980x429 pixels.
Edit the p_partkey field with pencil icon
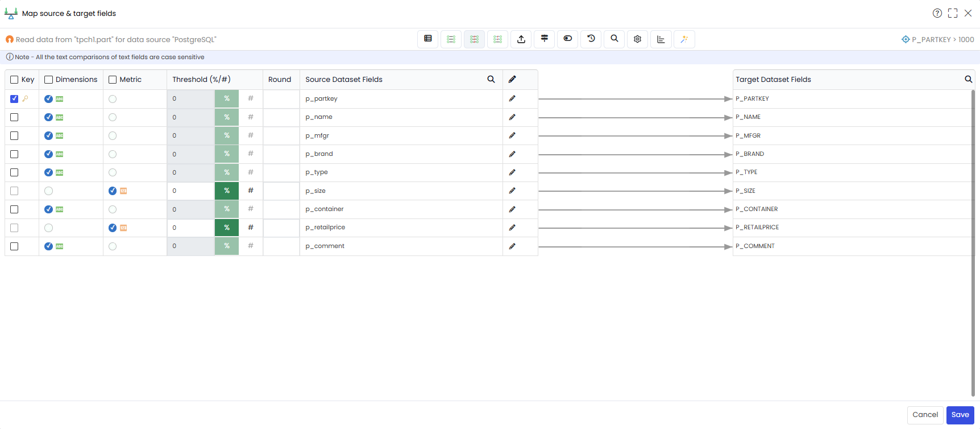[x=512, y=98]
